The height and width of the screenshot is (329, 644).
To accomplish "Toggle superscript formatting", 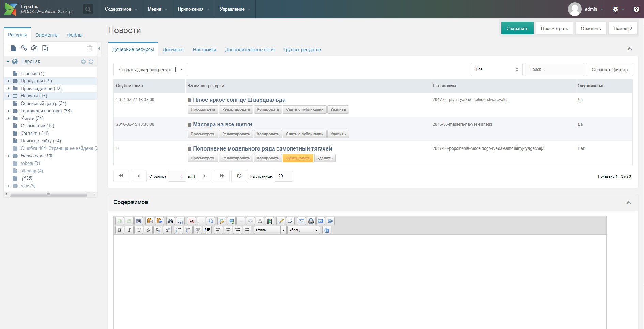I will click(x=167, y=230).
